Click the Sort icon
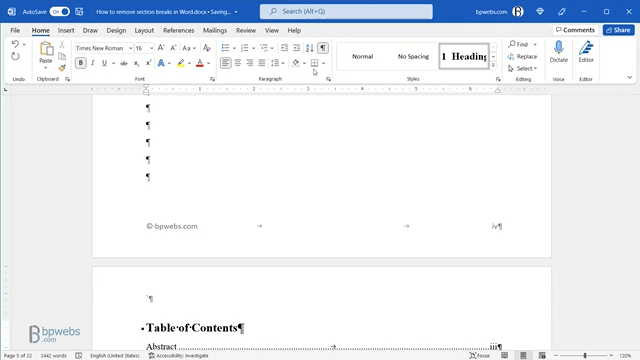This screenshot has height=360, width=640. 309,48
